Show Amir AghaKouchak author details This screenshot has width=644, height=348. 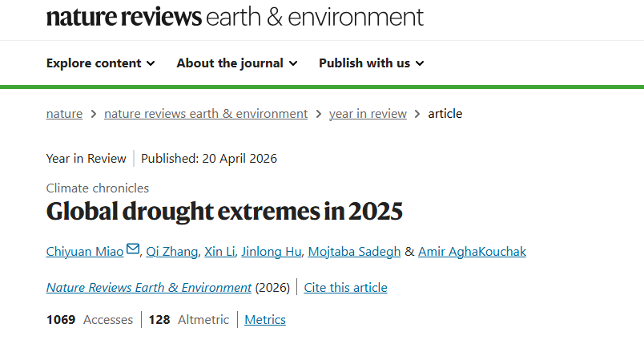point(472,252)
